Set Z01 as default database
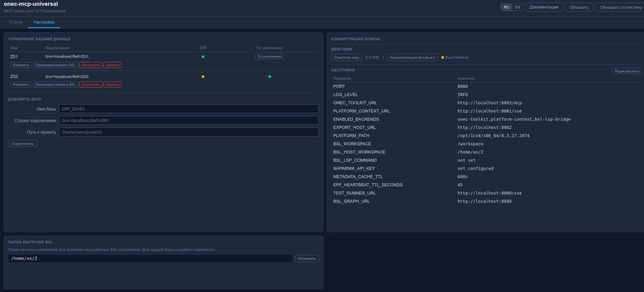This screenshot has height=292, width=644. click(269, 56)
